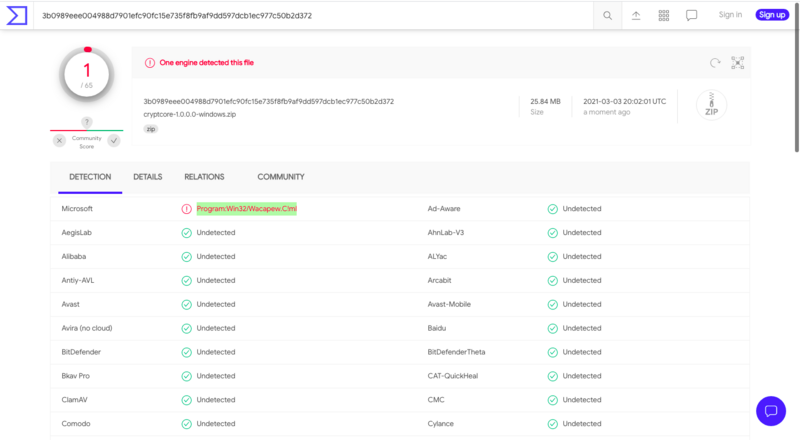800x440 pixels.
Task: Switch to the DETAILS tab
Action: (x=147, y=177)
